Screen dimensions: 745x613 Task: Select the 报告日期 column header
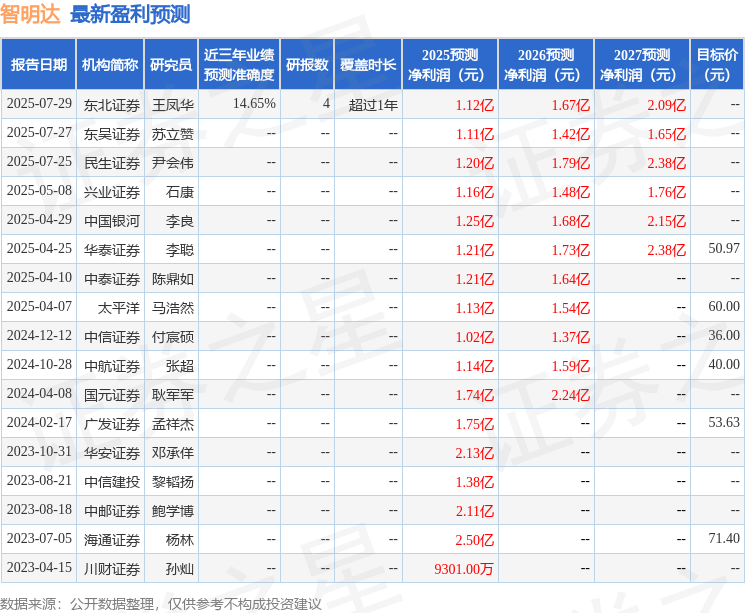(x=38, y=65)
